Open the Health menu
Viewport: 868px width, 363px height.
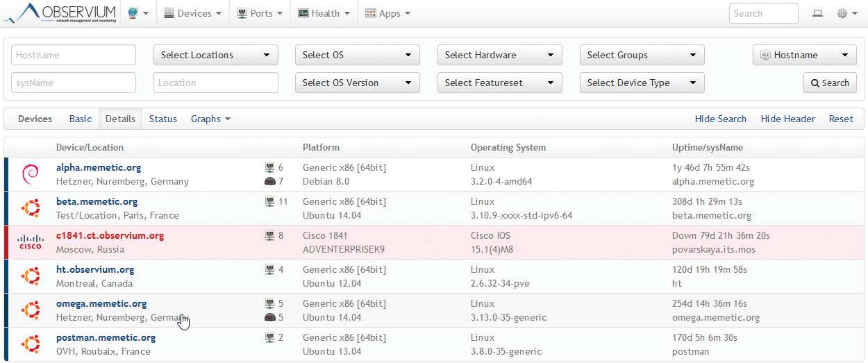pyautogui.click(x=324, y=13)
